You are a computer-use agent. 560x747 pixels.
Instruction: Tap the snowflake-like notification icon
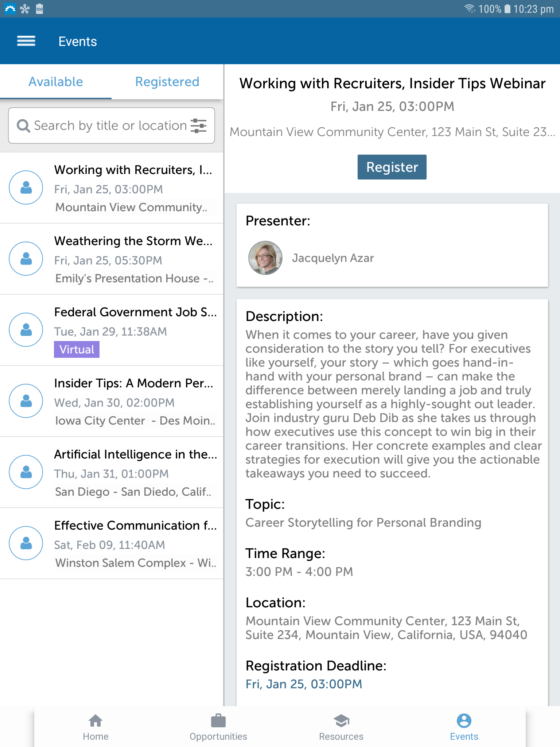(25, 9)
